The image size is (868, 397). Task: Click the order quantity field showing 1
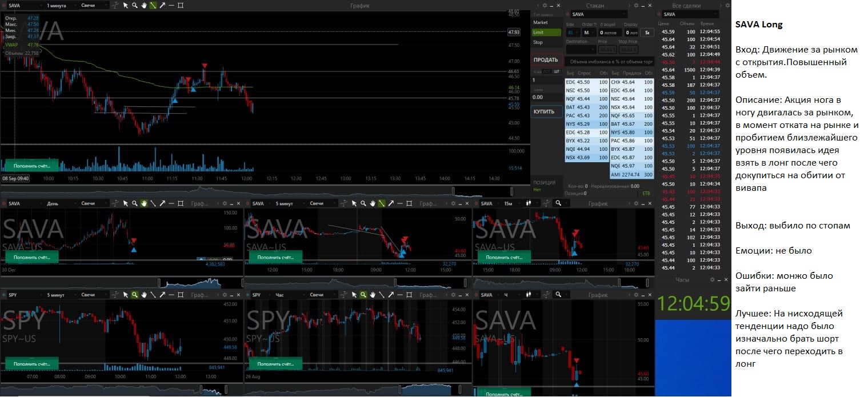click(x=546, y=80)
